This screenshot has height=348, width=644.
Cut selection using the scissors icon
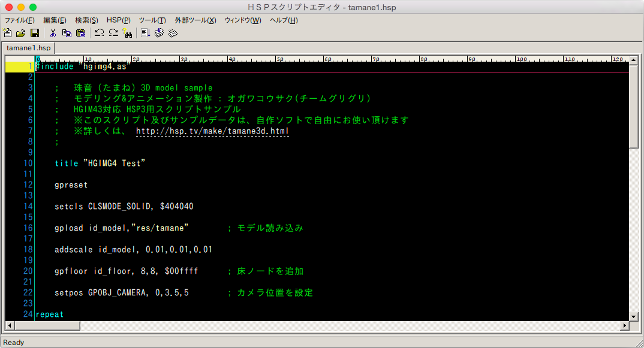point(53,33)
